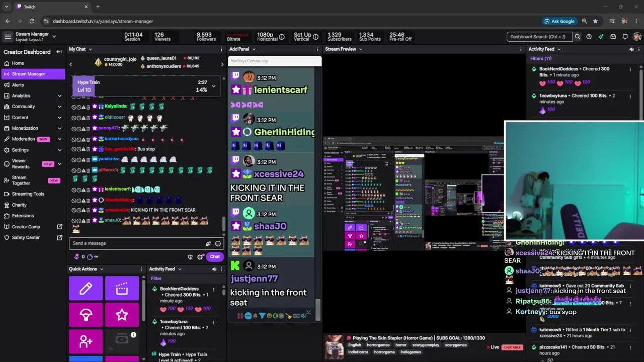644x362 pixels.
Task: Click the Edit Stream Info pencil quick action
Action: point(86,288)
